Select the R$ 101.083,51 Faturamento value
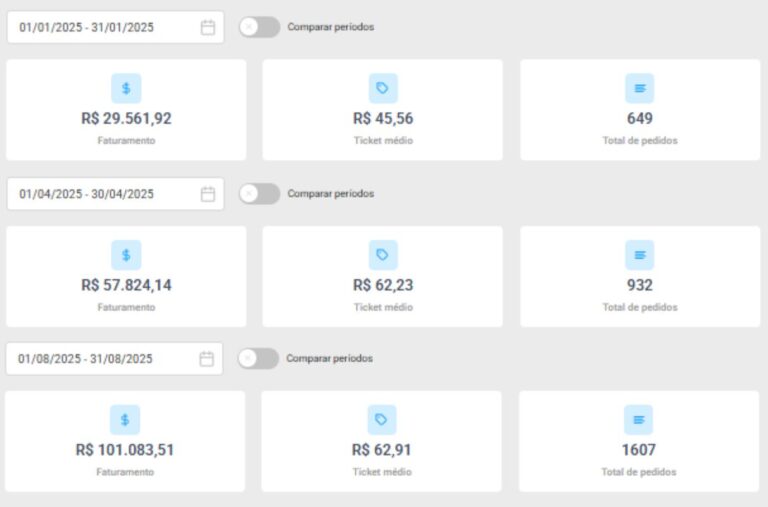The height and width of the screenshot is (507, 768). click(x=125, y=450)
